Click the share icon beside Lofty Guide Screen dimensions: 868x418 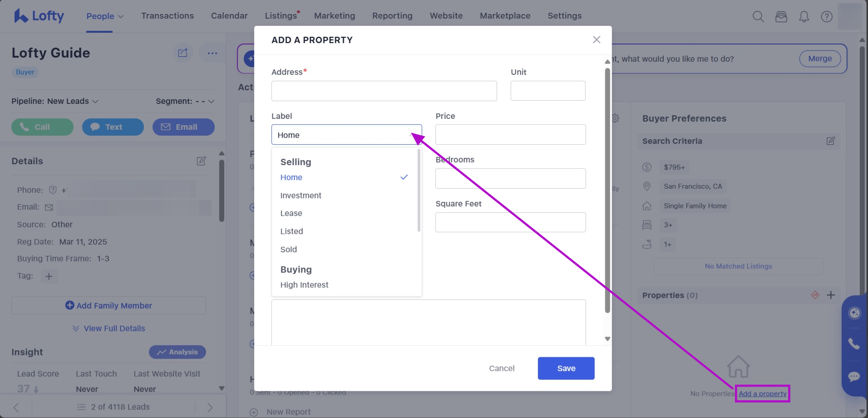point(183,53)
